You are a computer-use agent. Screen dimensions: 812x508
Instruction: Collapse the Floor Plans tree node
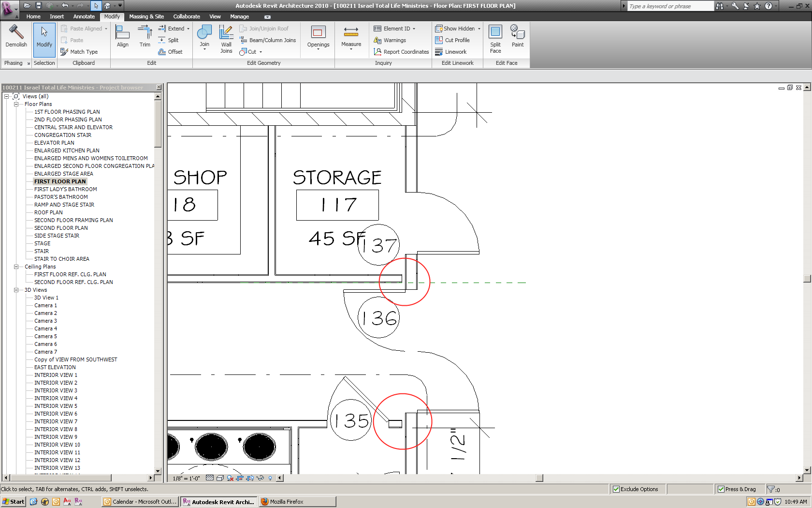[x=16, y=104]
